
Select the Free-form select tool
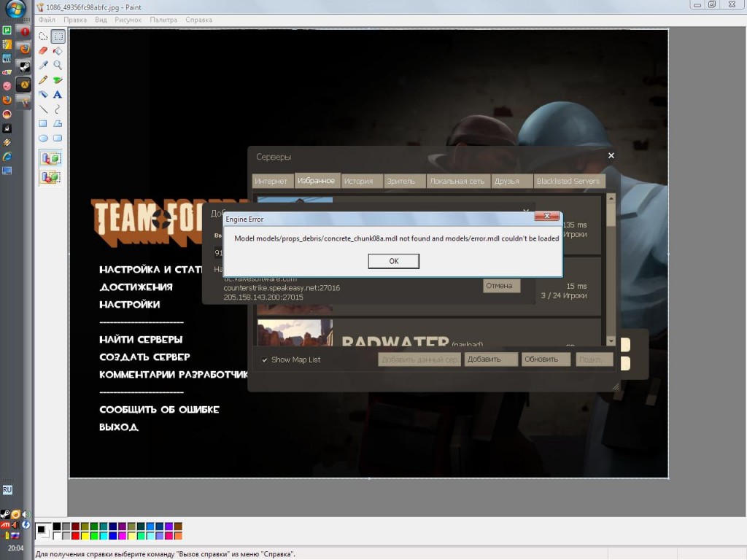click(x=43, y=36)
